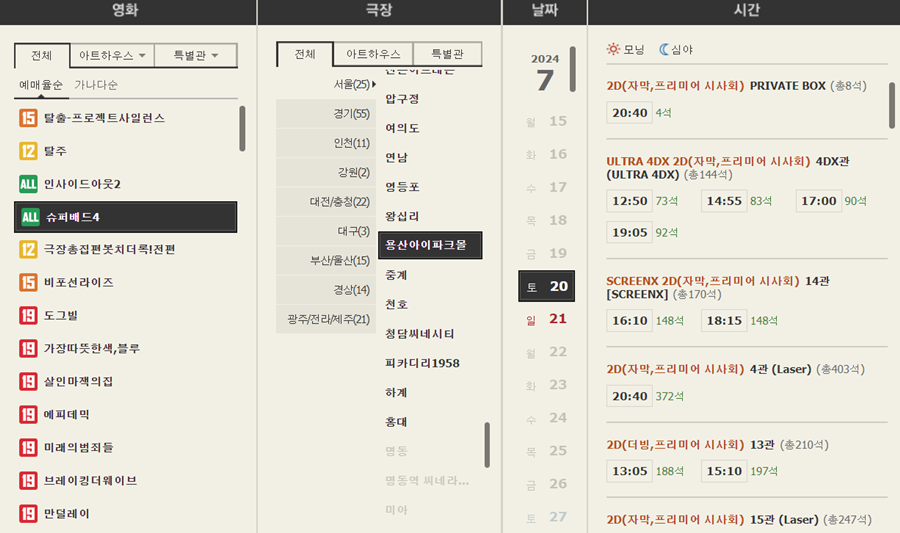Click the 19 rating icon beside 미래의범죄들
This screenshot has height=533, width=900.
point(28,448)
